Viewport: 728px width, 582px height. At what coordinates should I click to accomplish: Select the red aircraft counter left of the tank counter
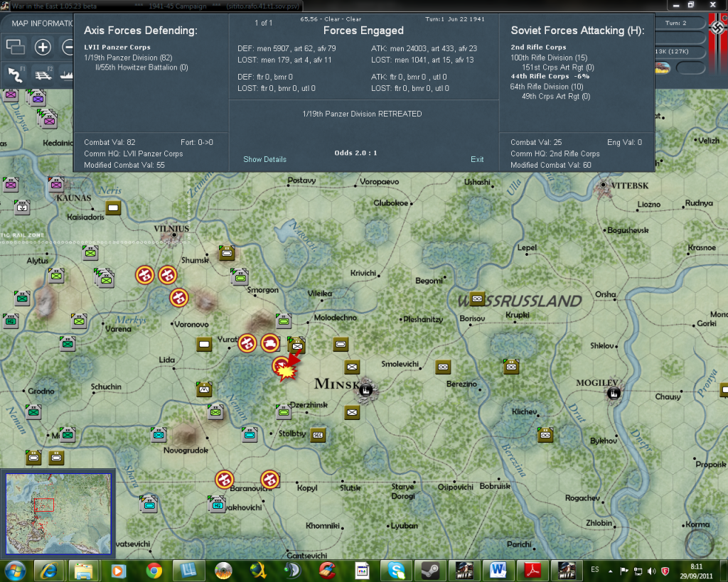pyautogui.click(x=247, y=343)
